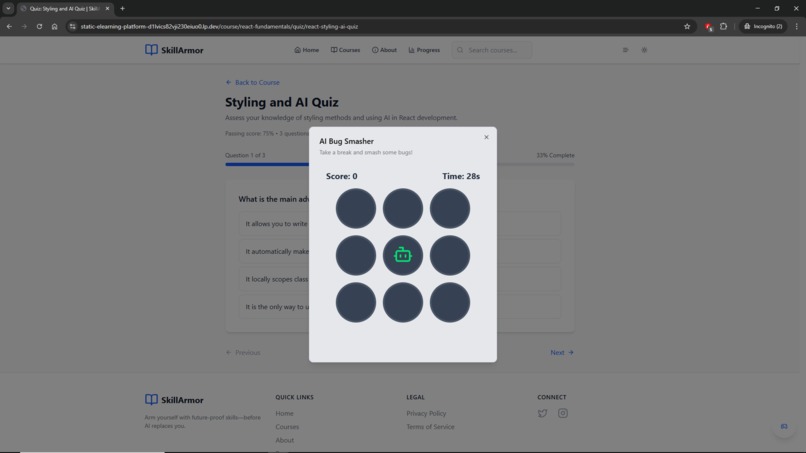This screenshot has width=806, height=453.
Task: Click the bottom-middle game hole
Action: click(402, 302)
